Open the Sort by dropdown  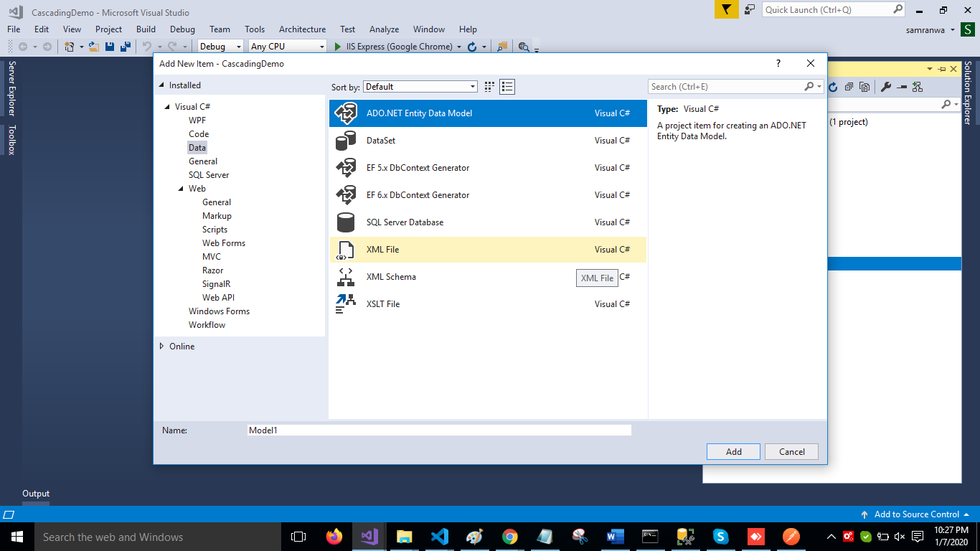coord(420,87)
